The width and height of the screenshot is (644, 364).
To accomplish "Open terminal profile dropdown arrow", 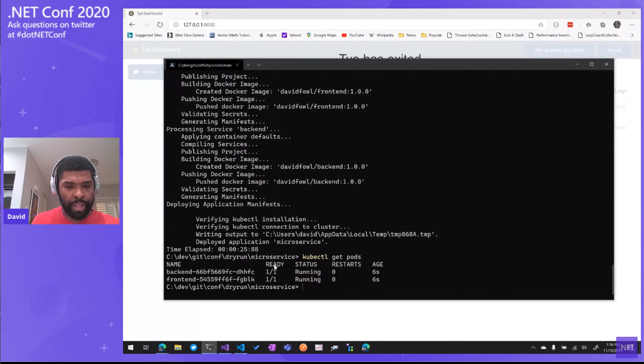I will point(259,65).
